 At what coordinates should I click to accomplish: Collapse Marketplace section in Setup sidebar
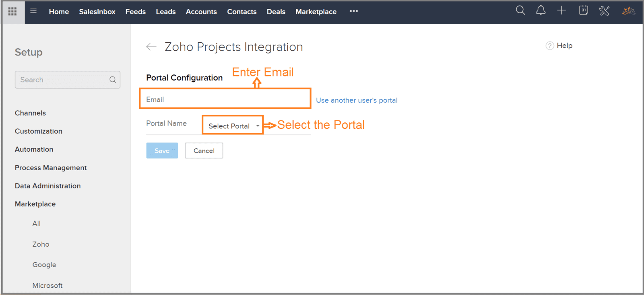click(35, 204)
